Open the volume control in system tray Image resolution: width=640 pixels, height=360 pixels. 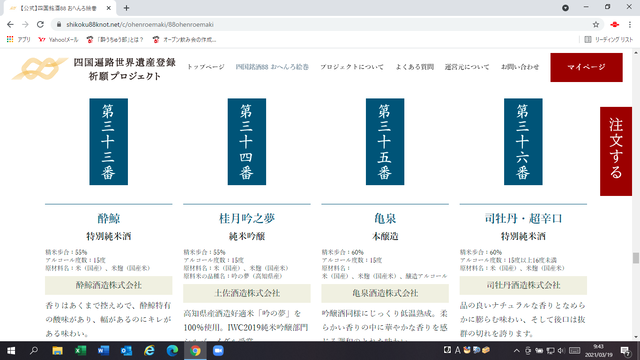[561, 351]
